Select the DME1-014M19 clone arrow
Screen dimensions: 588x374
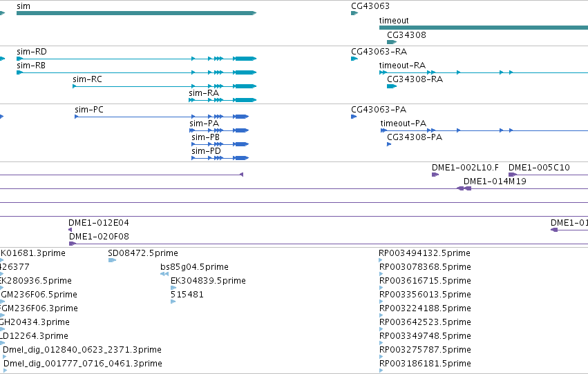[464, 188]
